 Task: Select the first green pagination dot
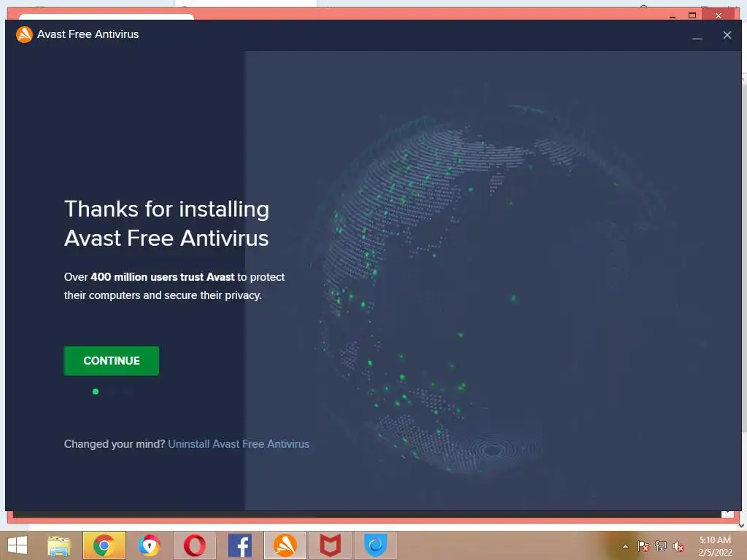tap(96, 392)
